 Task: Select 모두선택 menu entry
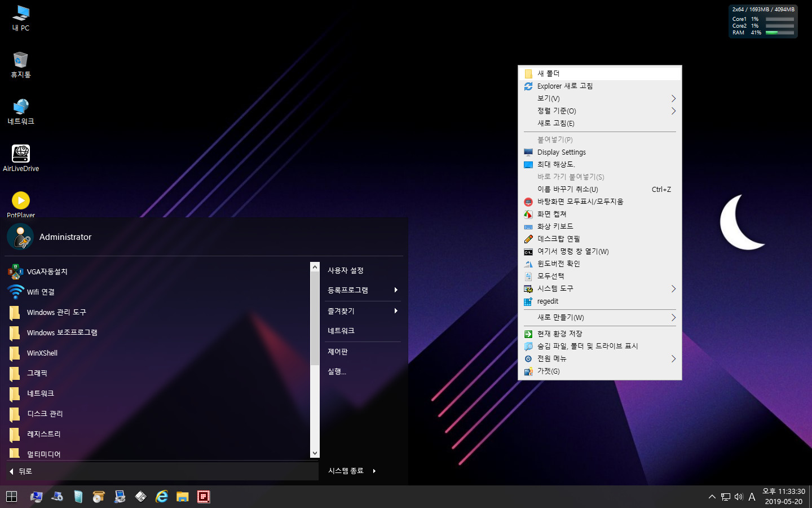tap(600, 276)
